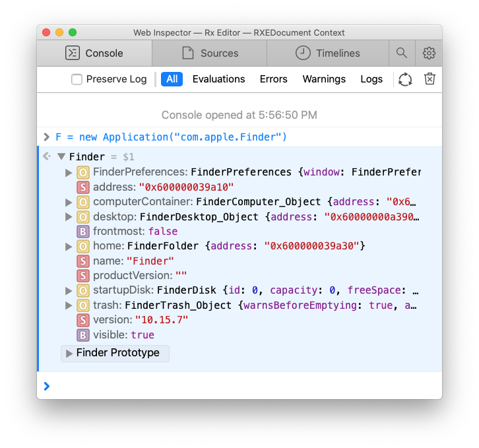Click the object icon beside startupDisk
Viewport: 479px width, 448px height.
(x=83, y=290)
